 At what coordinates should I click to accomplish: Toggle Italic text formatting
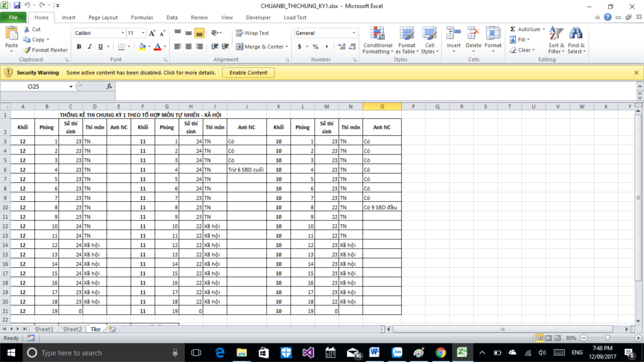coord(90,47)
